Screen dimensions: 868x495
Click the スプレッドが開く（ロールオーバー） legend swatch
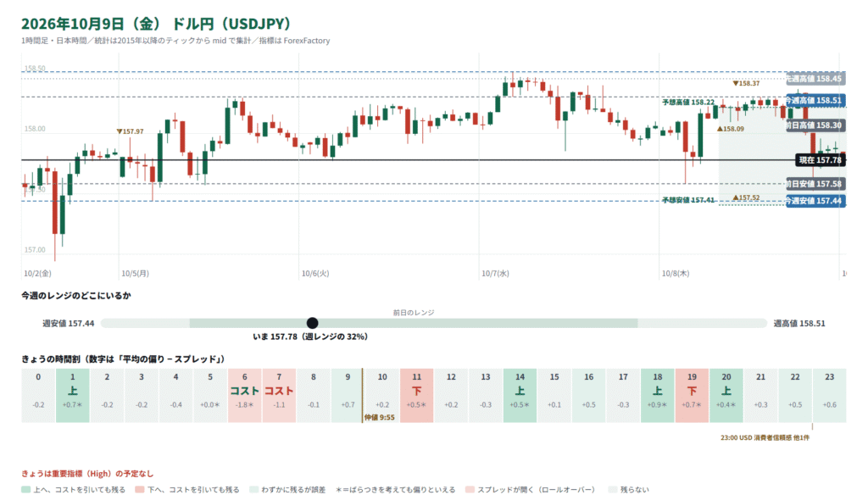coord(470,489)
